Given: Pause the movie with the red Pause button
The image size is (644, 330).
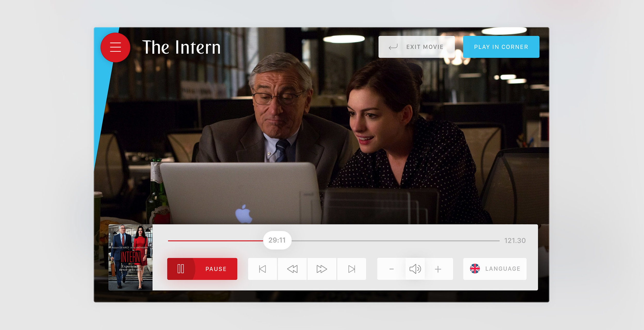Looking at the screenshot, I should pos(202,269).
